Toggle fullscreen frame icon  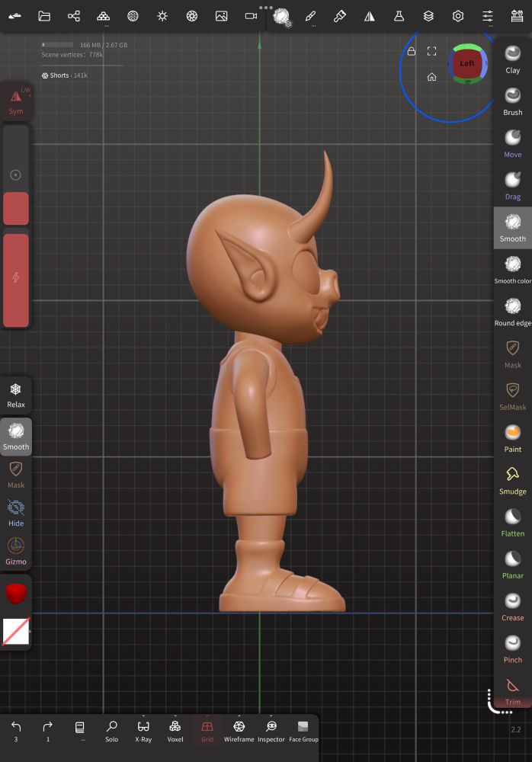[x=432, y=51]
